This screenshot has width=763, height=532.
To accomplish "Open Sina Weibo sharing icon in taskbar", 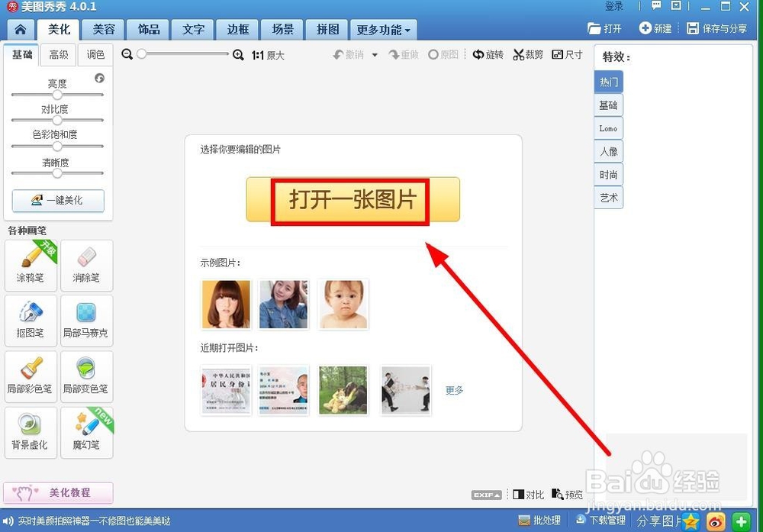I will (x=716, y=522).
